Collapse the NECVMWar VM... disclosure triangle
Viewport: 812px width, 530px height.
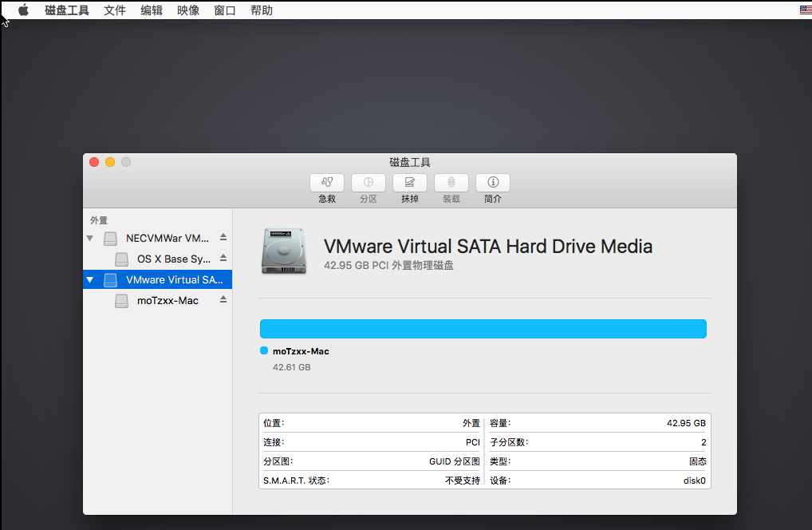pyautogui.click(x=90, y=239)
